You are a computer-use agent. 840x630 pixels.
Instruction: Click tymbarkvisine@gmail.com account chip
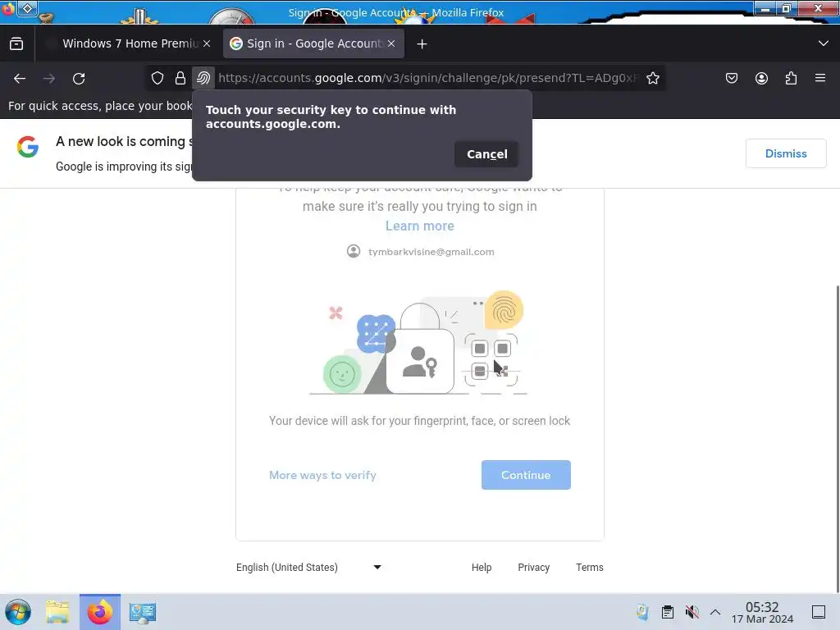point(421,252)
